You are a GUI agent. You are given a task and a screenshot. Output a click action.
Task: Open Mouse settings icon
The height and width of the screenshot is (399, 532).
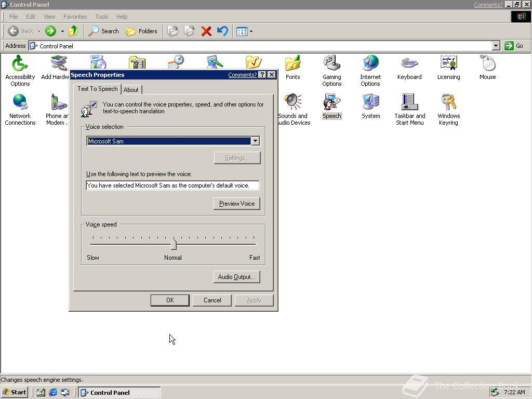click(487, 68)
